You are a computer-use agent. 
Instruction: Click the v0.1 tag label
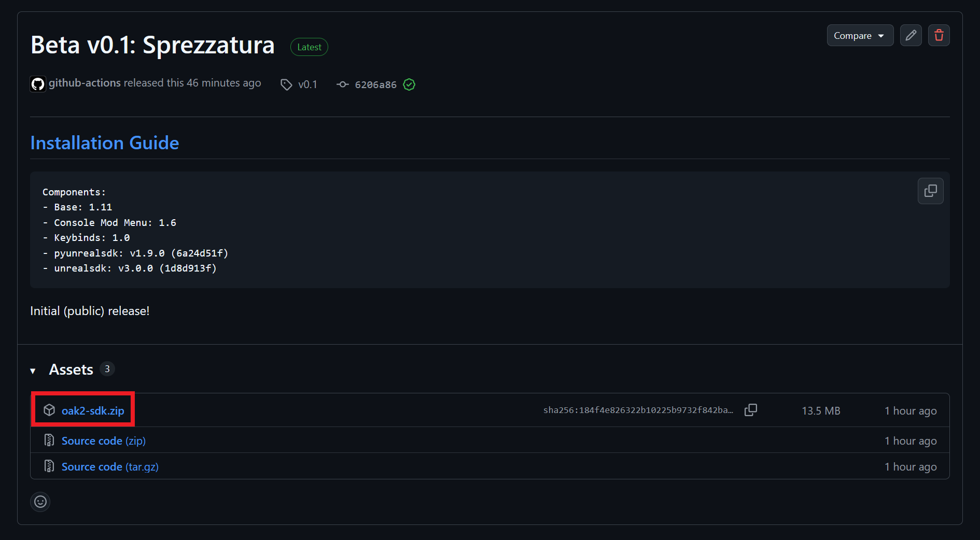pos(307,84)
